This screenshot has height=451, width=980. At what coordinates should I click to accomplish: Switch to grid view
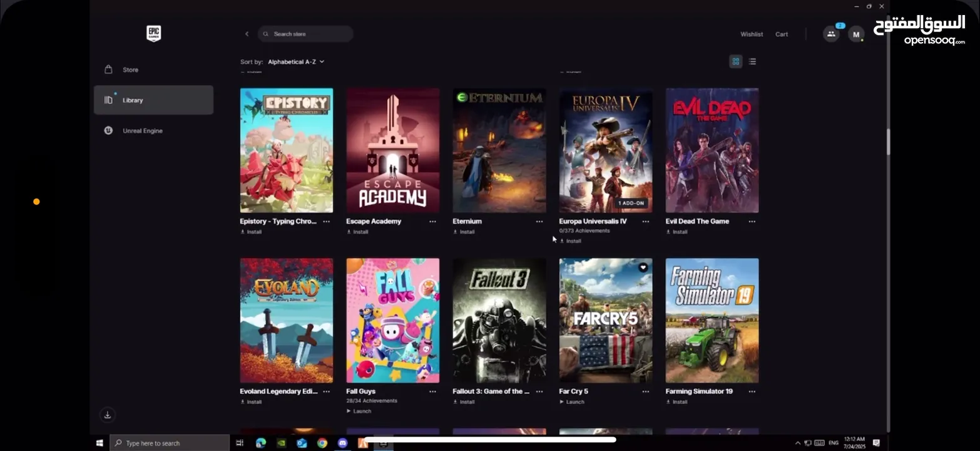(x=736, y=61)
